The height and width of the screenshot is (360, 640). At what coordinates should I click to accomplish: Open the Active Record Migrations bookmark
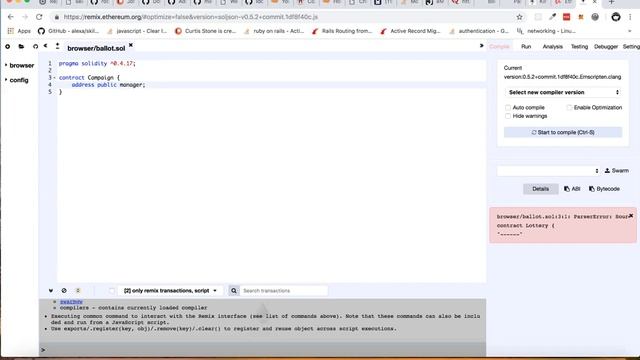[x=410, y=31]
